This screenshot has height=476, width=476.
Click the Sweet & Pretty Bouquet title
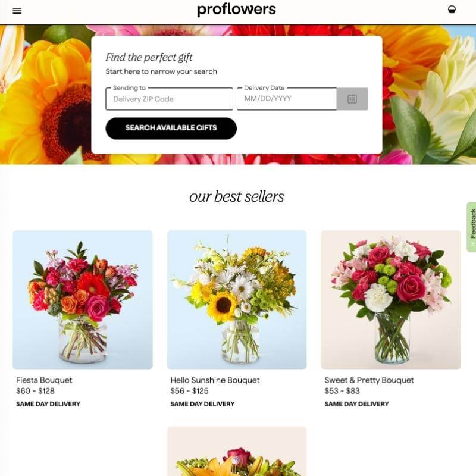pyautogui.click(x=369, y=380)
